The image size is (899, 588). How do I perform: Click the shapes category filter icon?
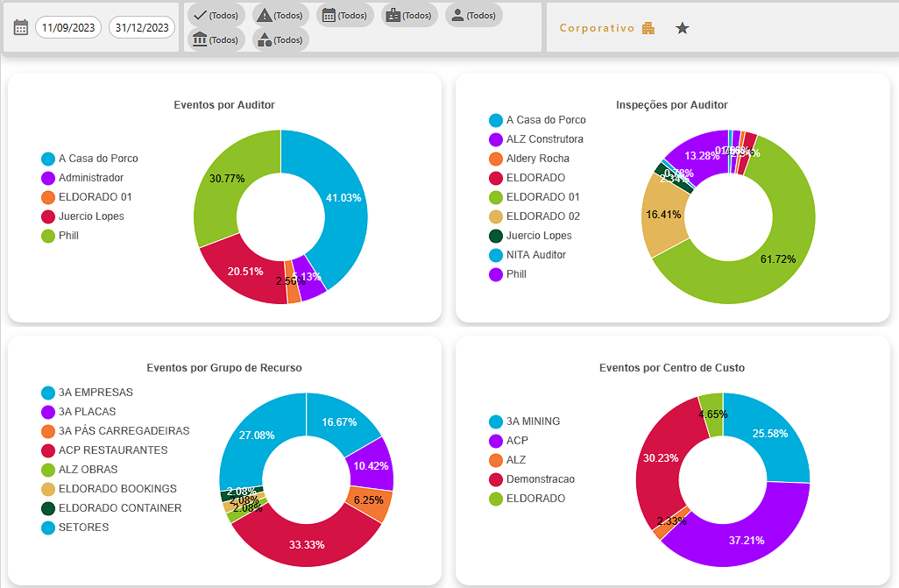[265, 39]
